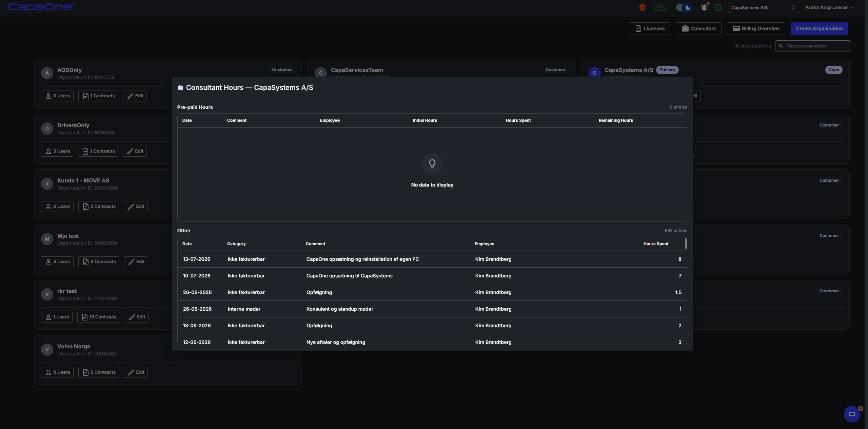
Task: Select 'Konsulent og standup møder' comment
Action: 340,309
